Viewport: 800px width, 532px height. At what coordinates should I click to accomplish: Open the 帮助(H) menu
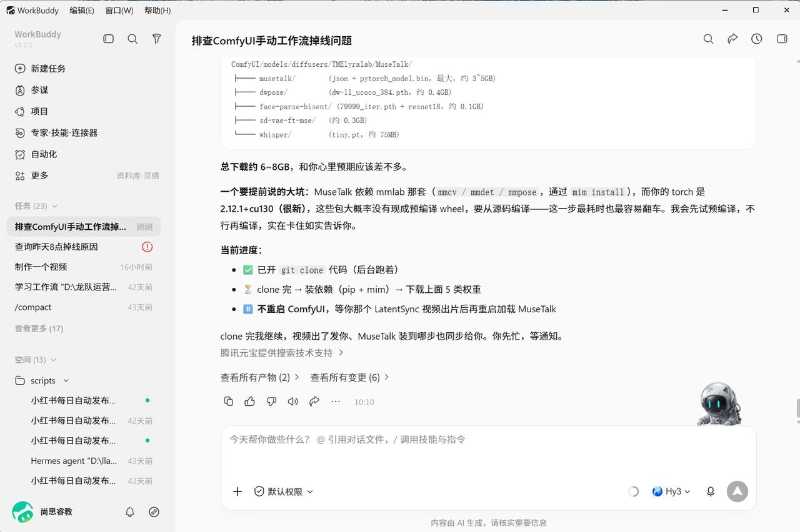(157, 10)
